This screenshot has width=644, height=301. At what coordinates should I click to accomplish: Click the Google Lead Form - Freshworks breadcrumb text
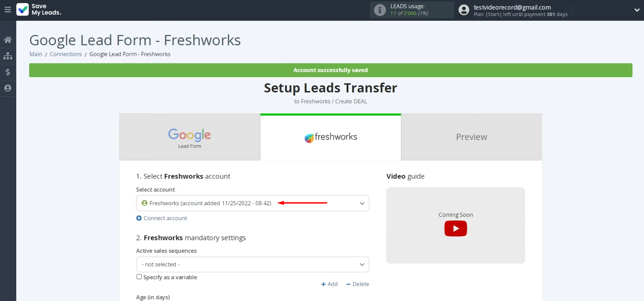[130, 54]
